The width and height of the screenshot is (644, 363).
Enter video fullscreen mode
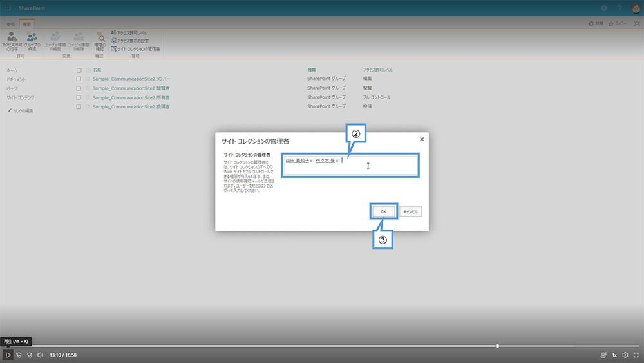[x=636, y=355]
